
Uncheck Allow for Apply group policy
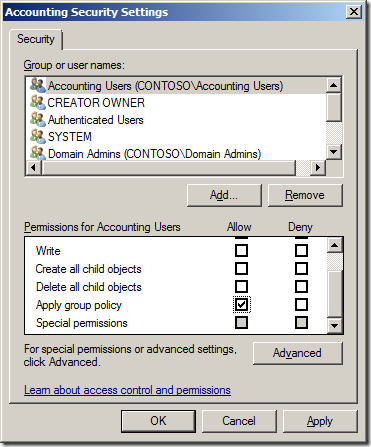(x=241, y=304)
